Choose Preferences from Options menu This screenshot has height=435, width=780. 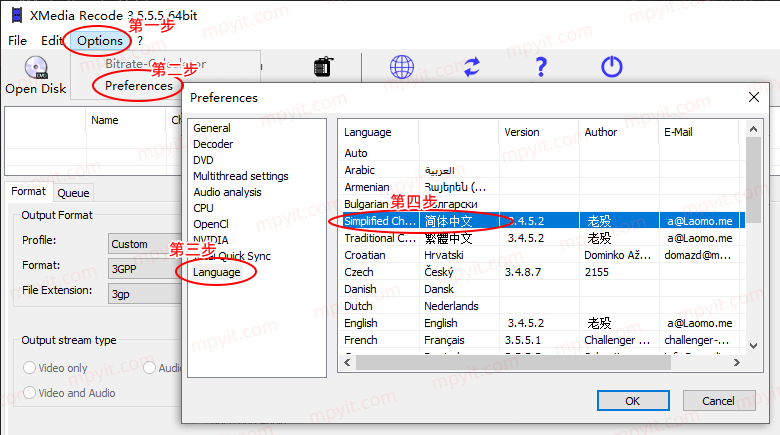click(x=139, y=86)
